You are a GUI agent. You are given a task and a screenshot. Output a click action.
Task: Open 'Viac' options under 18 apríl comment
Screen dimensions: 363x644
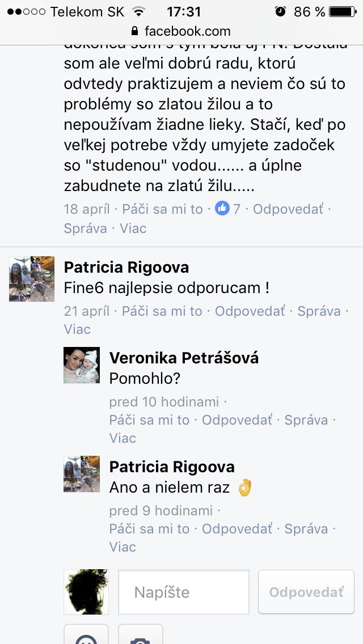[133, 228]
